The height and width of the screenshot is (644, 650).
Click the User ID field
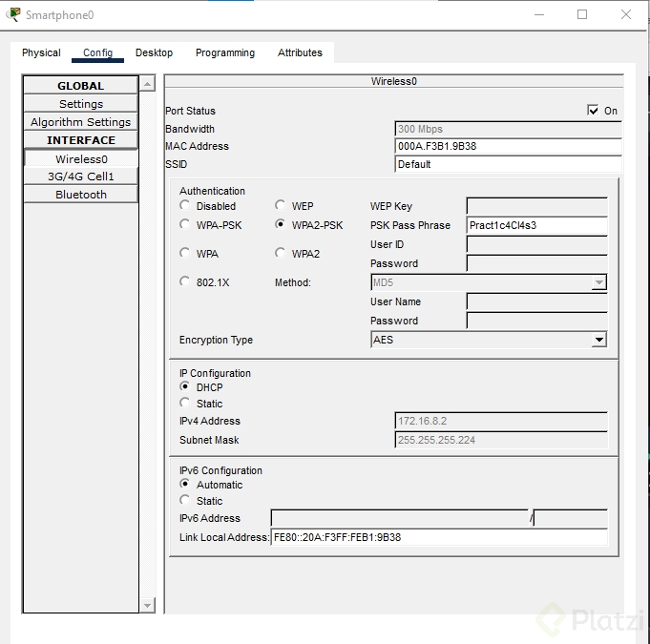(x=536, y=244)
